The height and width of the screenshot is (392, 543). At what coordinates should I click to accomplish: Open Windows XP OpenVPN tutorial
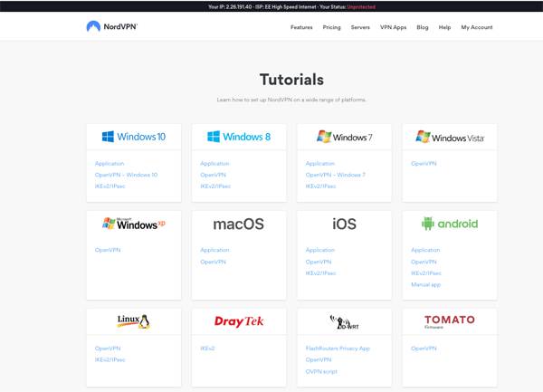click(x=108, y=250)
